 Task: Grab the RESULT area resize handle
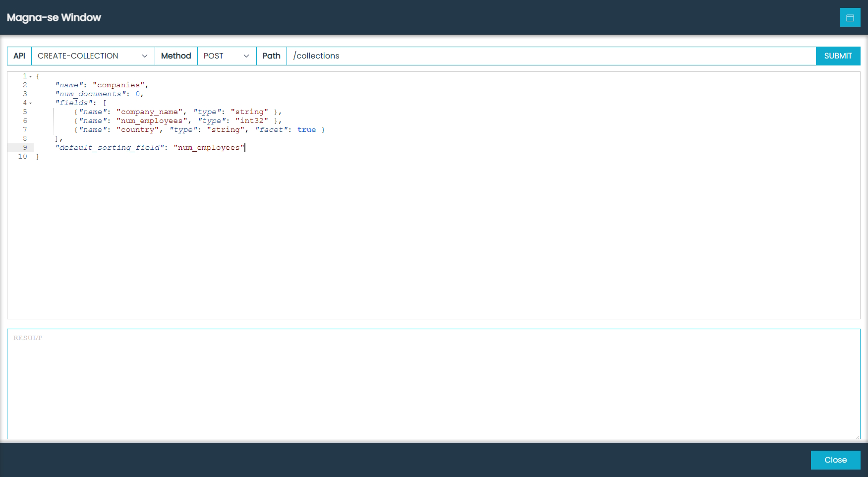(x=857, y=436)
